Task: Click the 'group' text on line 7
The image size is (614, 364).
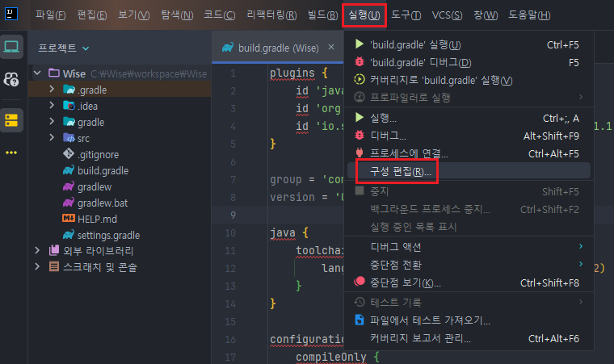Action: tap(286, 179)
